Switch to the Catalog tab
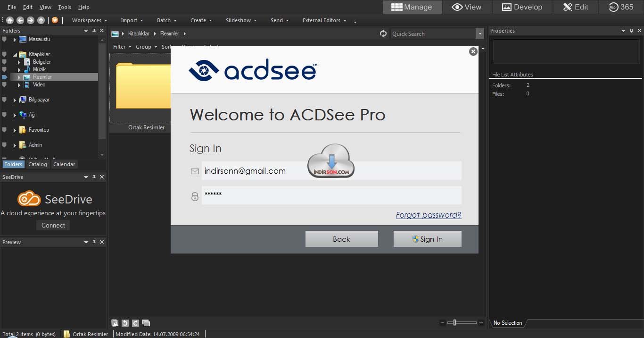Viewport: 644px width, 338px height. (38, 164)
